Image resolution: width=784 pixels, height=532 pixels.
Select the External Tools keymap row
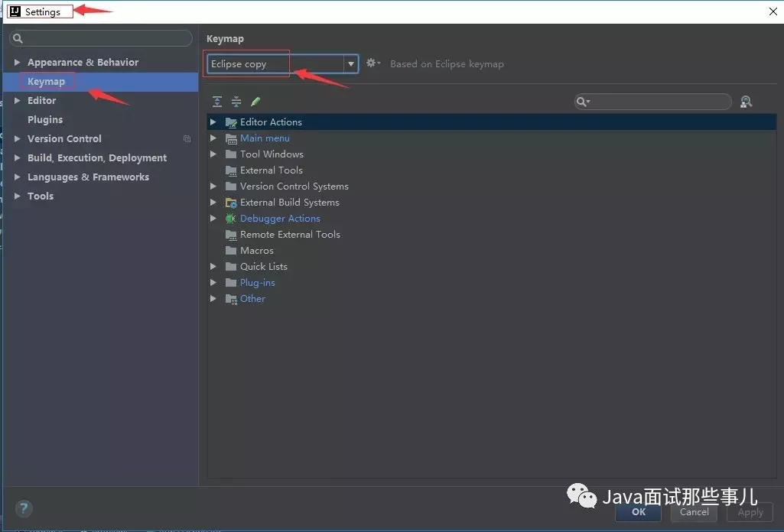[x=492, y=170]
